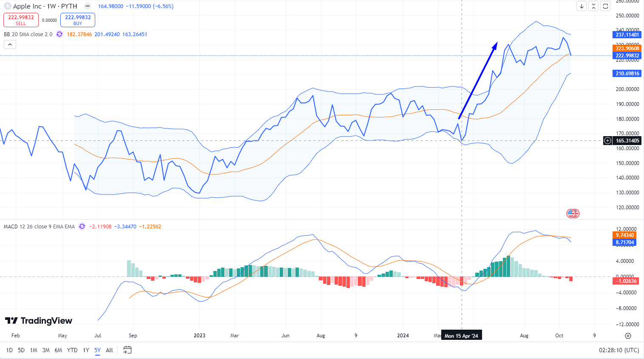Screen dimensions: 644x359
Task: Collapse the indicator legend with chevron arrow
Action: [x=10, y=44]
